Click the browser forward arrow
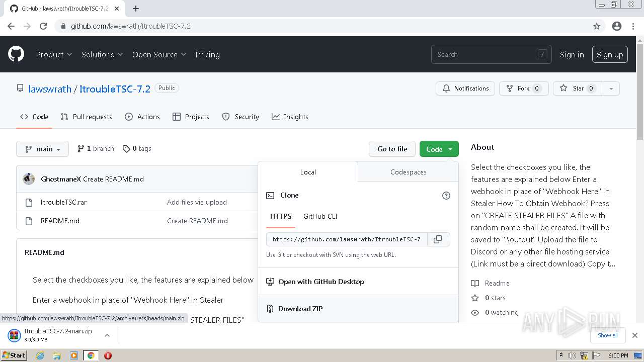Screen dimensions: 644x362 [x=27, y=26]
